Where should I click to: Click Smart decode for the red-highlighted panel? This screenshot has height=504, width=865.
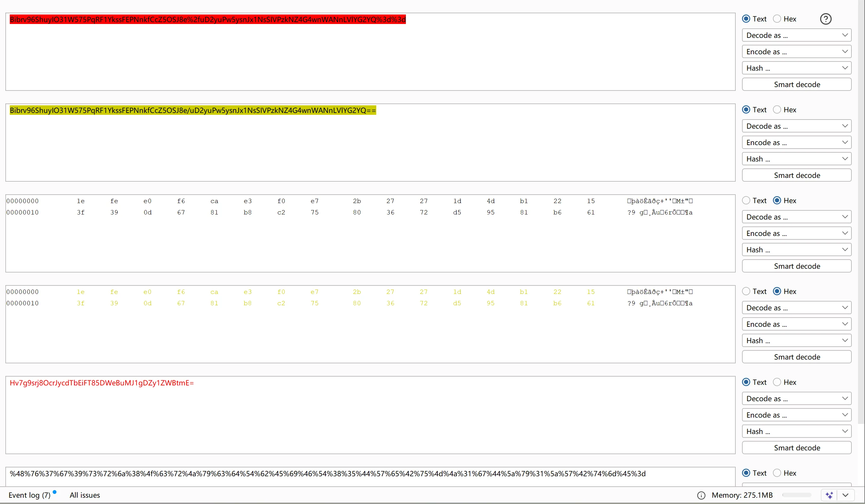[x=796, y=85]
